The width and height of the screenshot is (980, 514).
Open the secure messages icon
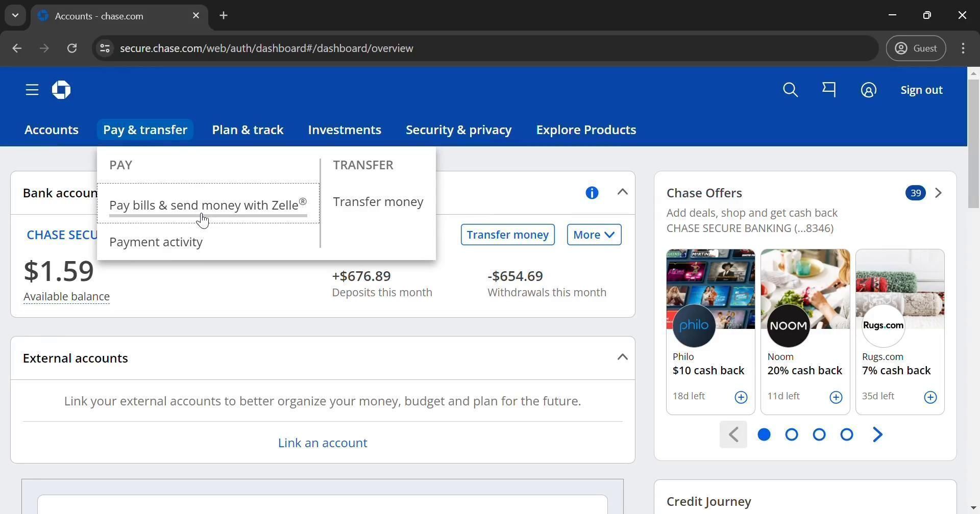[x=829, y=90]
